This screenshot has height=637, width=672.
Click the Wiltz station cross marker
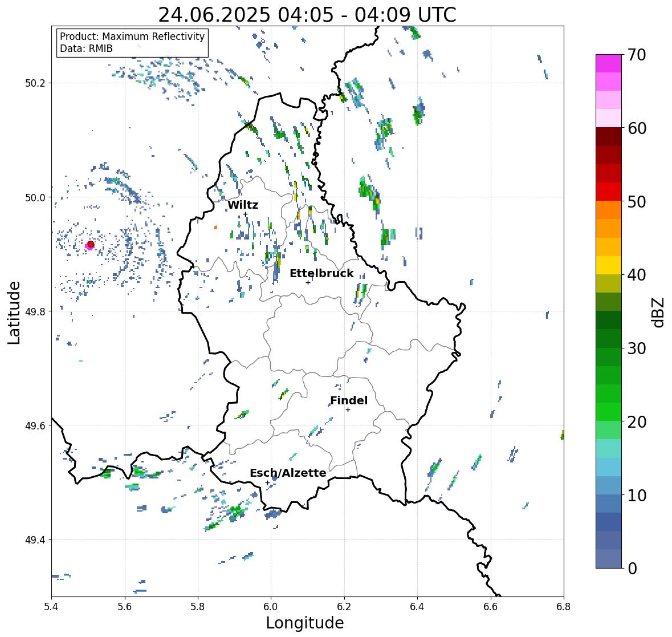click(x=245, y=214)
